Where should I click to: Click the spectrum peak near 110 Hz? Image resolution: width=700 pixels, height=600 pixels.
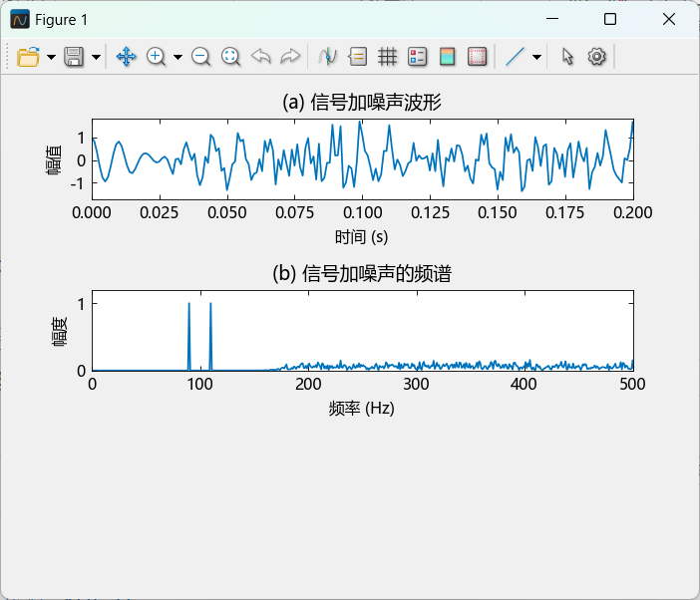click(210, 337)
